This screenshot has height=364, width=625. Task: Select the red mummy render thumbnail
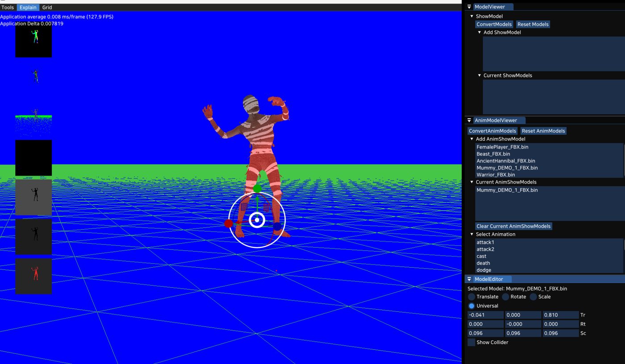point(33,276)
